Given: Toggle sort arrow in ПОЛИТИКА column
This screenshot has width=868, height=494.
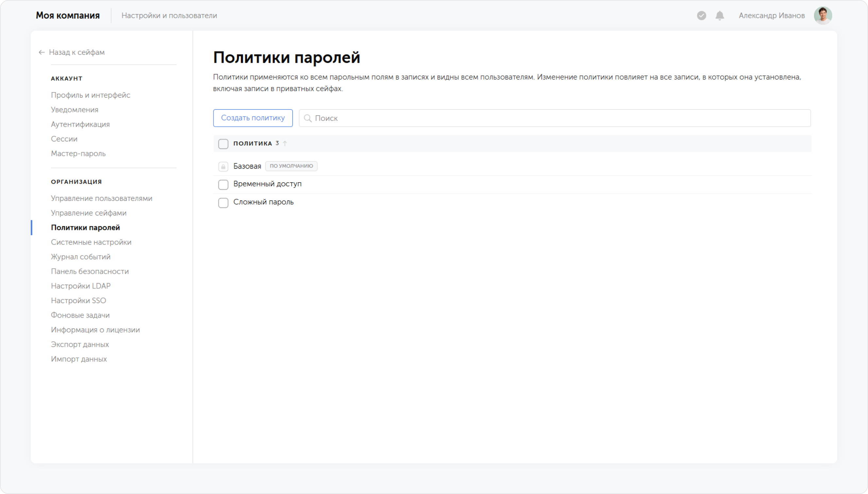Looking at the screenshot, I should coord(285,143).
